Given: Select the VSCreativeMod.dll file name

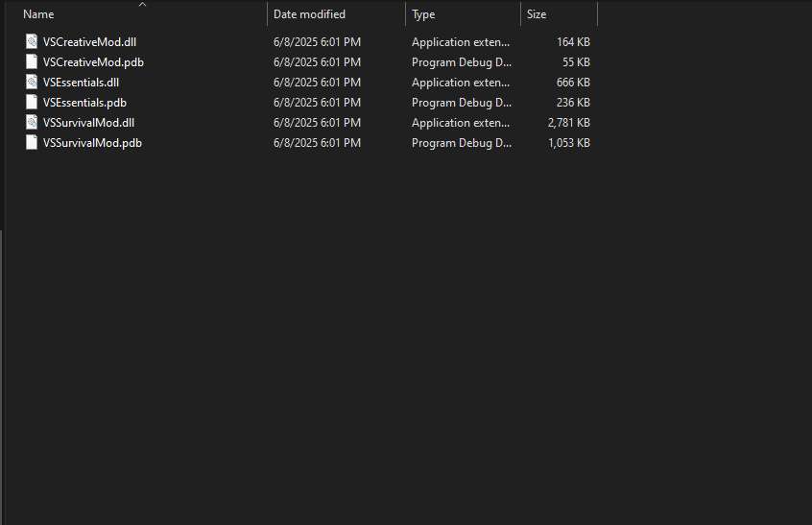Looking at the screenshot, I should (90, 42).
